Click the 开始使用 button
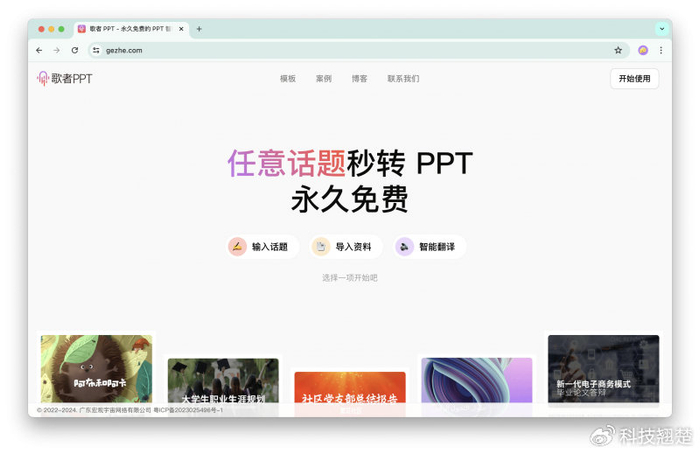This screenshot has height=454, width=700. coord(634,79)
